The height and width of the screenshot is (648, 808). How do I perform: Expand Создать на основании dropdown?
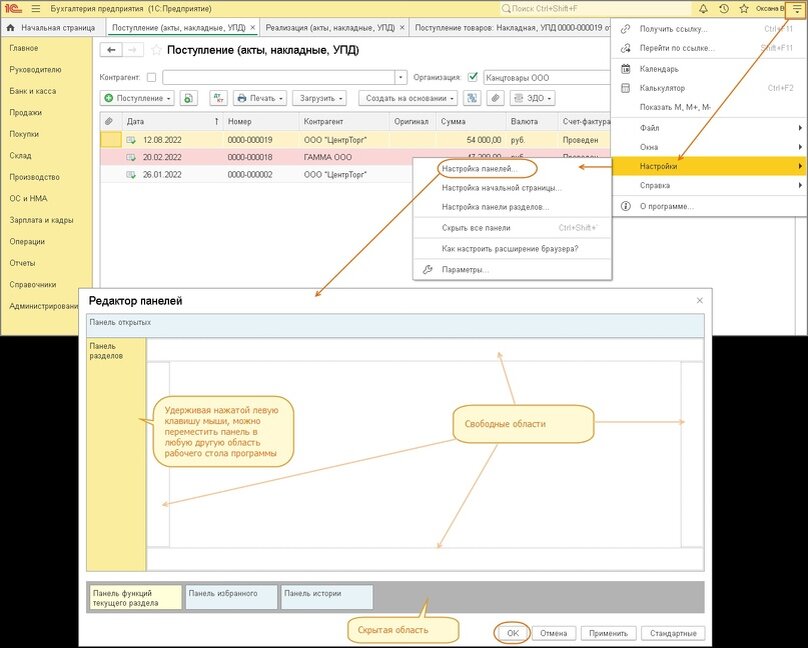(x=451, y=98)
